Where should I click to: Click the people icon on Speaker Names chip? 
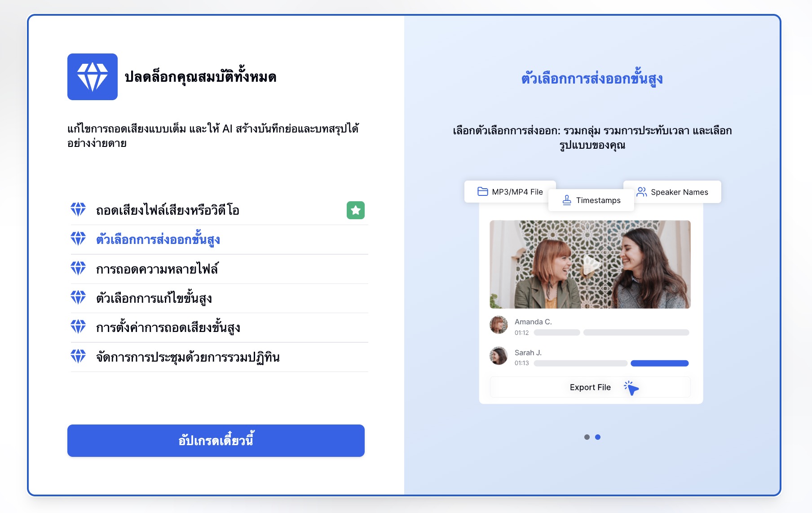(642, 192)
